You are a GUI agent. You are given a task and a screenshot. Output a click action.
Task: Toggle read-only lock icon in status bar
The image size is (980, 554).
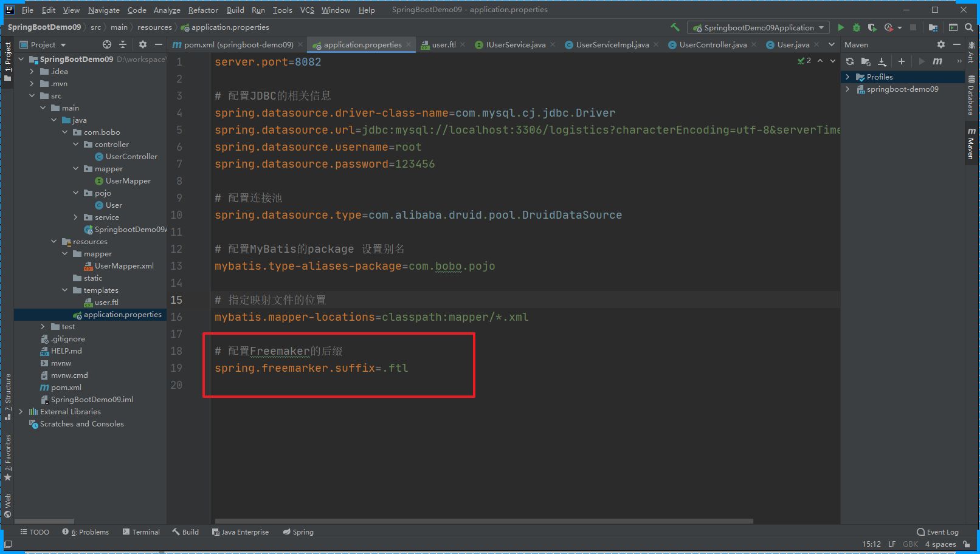(x=967, y=544)
